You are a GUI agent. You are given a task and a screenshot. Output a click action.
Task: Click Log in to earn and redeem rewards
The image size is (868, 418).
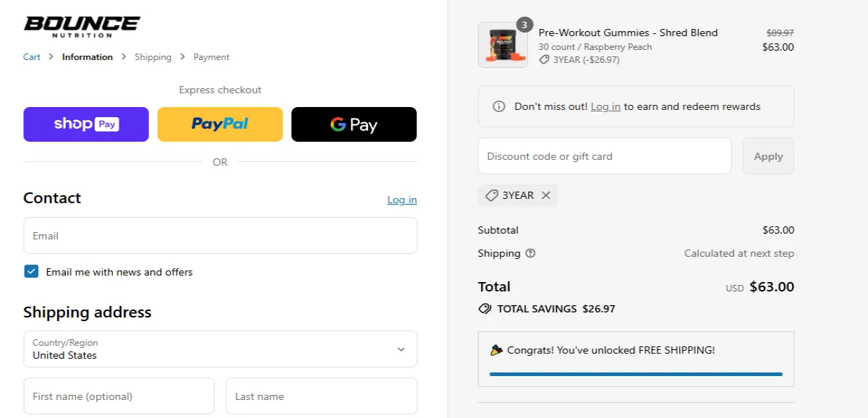coord(605,106)
